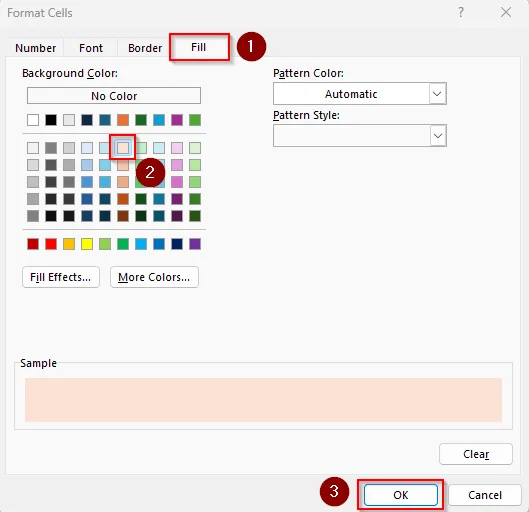Choose the gold orange standard color
This screenshot has width=529, height=512.
(x=69, y=244)
